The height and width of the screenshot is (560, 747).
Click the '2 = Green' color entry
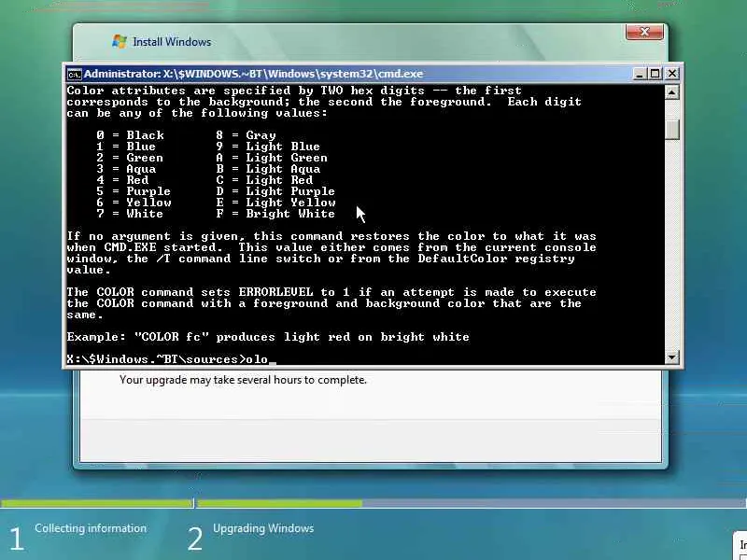(x=130, y=158)
